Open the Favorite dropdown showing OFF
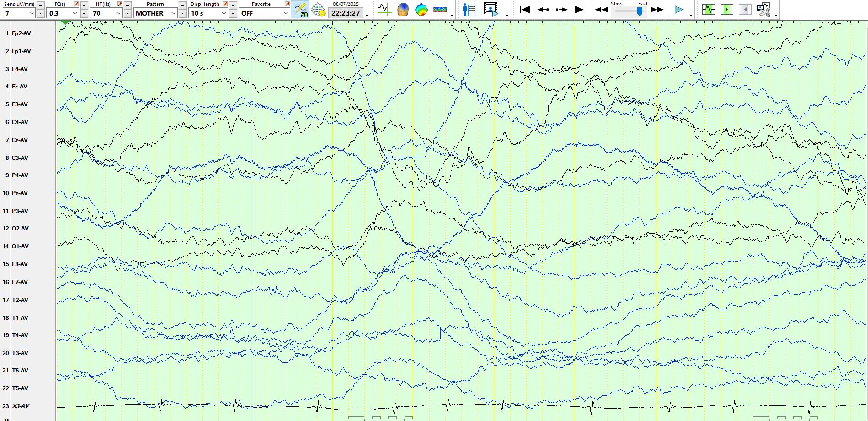This screenshot has width=868, height=421. [265, 13]
